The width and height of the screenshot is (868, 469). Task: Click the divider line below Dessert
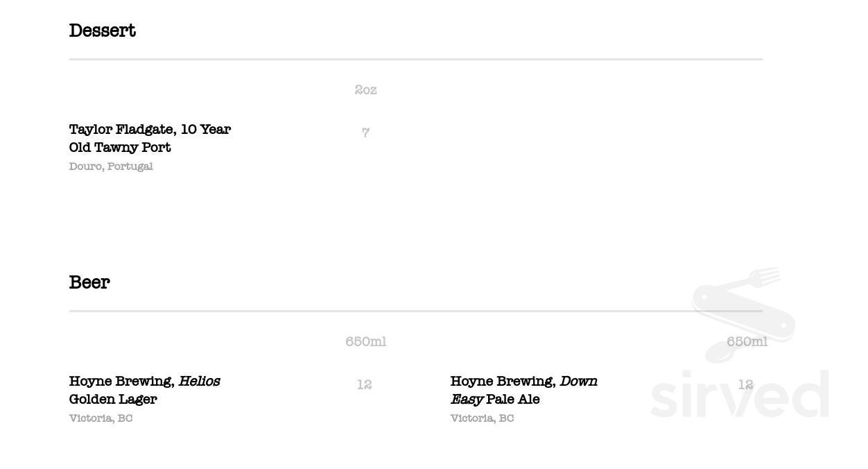click(416, 60)
